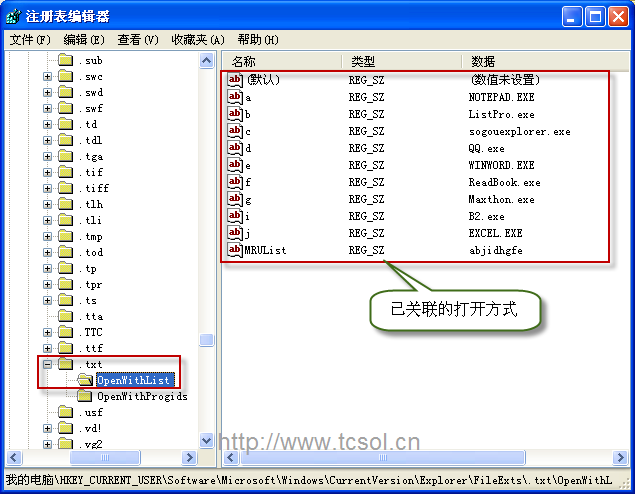The image size is (635, 494).
Task: Select the Maxthon.exe data value
Action: coord(501,199)
